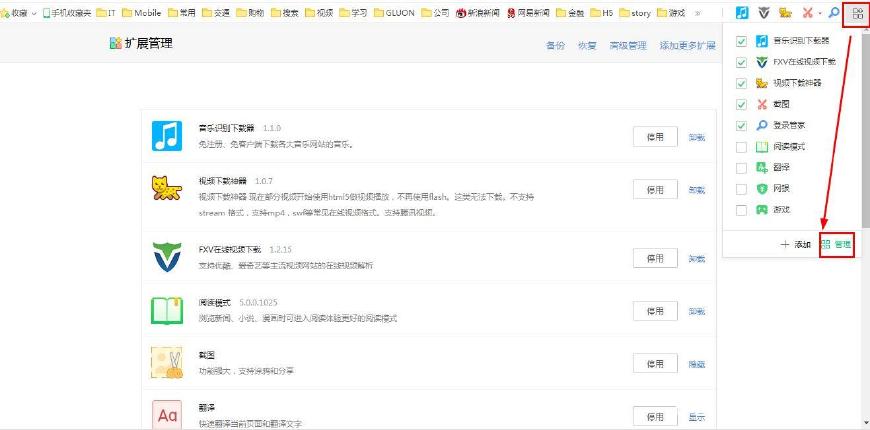Click 卸载 link for FXV在线视频下载
The width and height of the screenshot is (870, 430).
[697, 259]
